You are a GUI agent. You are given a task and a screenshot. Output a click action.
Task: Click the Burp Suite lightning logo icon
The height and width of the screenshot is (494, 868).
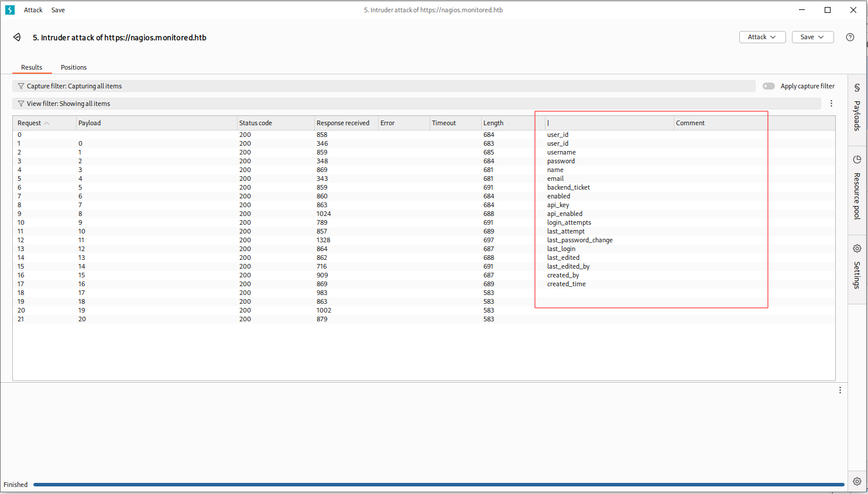(10, 10)
